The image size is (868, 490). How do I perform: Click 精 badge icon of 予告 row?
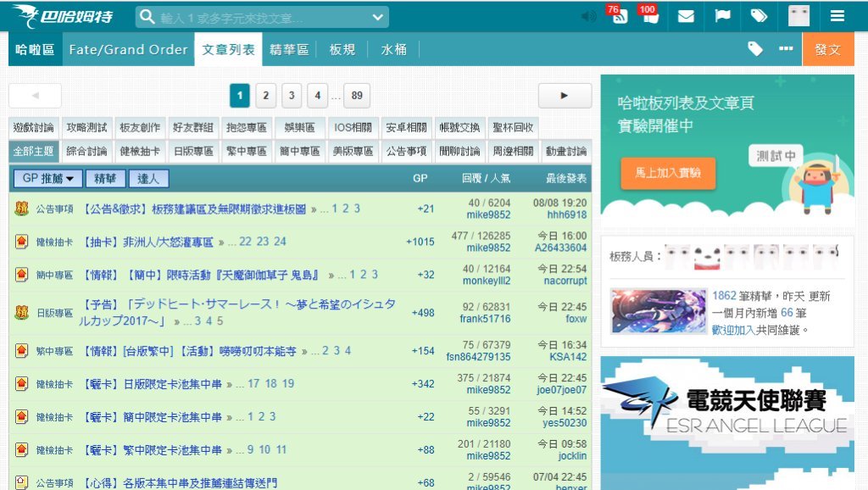21,312
